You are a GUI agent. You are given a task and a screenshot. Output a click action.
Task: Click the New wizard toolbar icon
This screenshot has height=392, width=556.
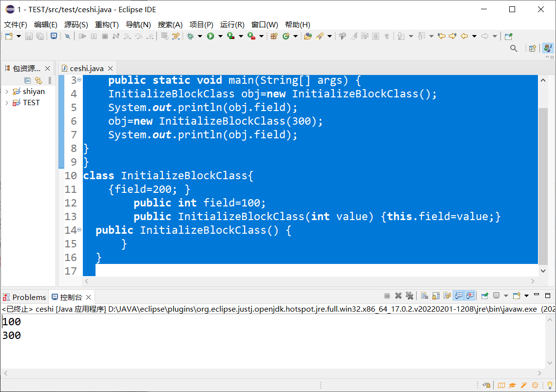pos(9,36)
